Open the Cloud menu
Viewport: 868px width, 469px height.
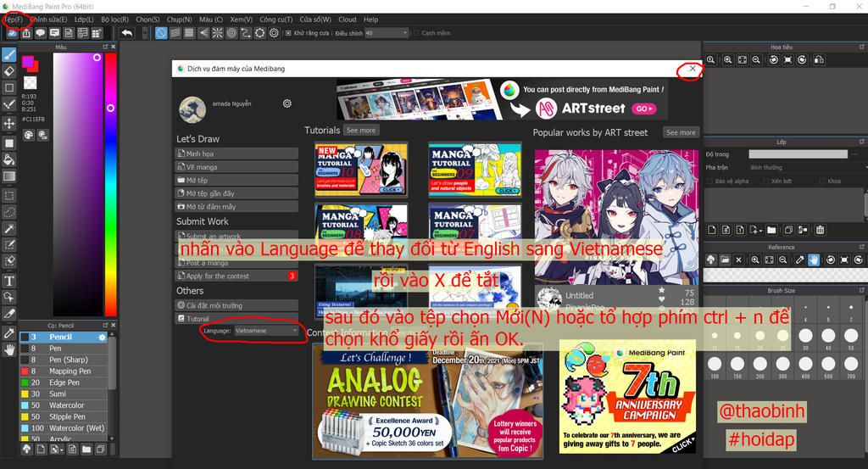point(348,20)
